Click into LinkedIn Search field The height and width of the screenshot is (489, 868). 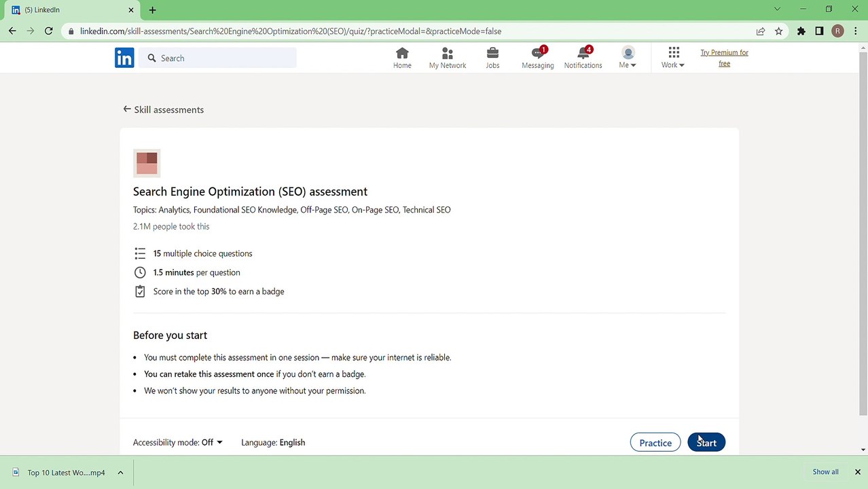pyautogui.click(x=218, y=58)
